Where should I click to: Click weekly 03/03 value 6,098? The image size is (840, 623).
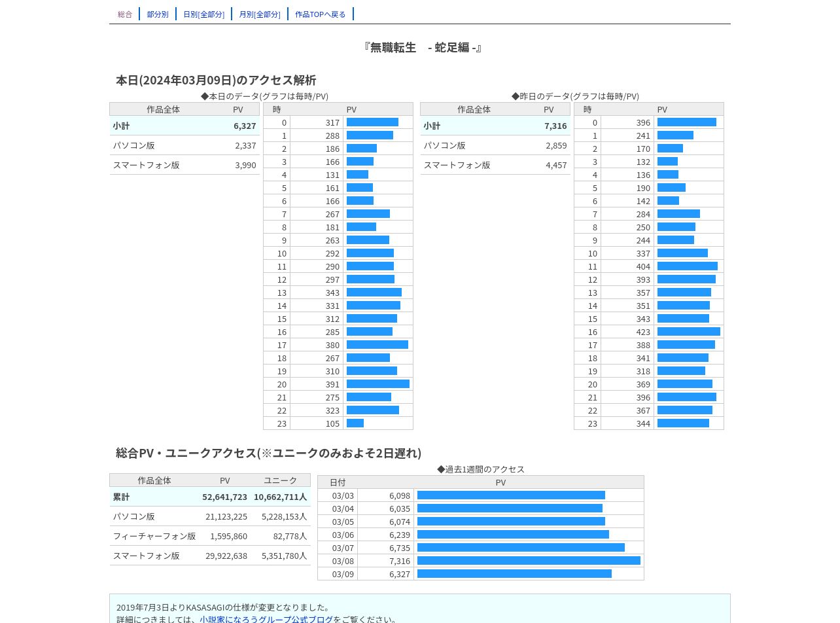pyautogui.click(x=400, y=495)
